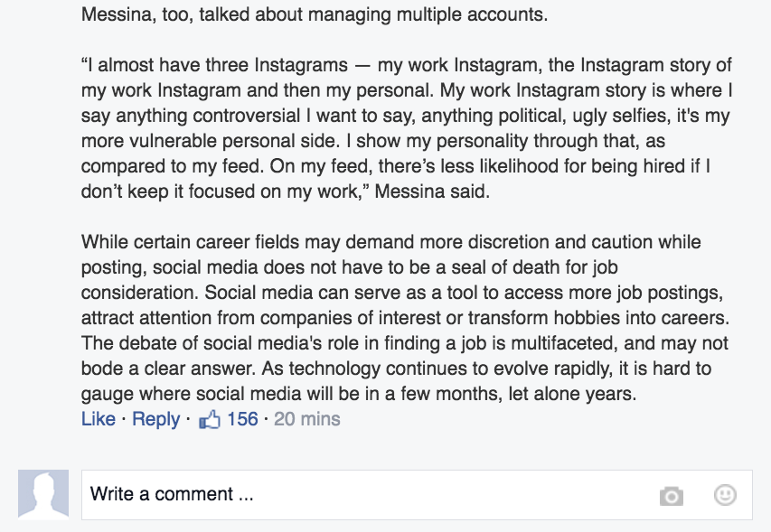The image size is (771, 532).
Task: Reply to this comment
Action: coord(155,419)
